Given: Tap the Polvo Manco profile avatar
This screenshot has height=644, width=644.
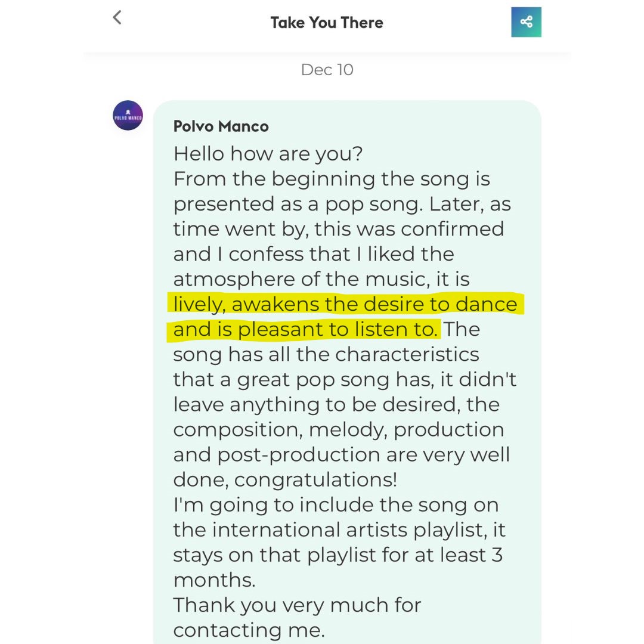Looking at the screenshot, I should click(x=128, y=116).
